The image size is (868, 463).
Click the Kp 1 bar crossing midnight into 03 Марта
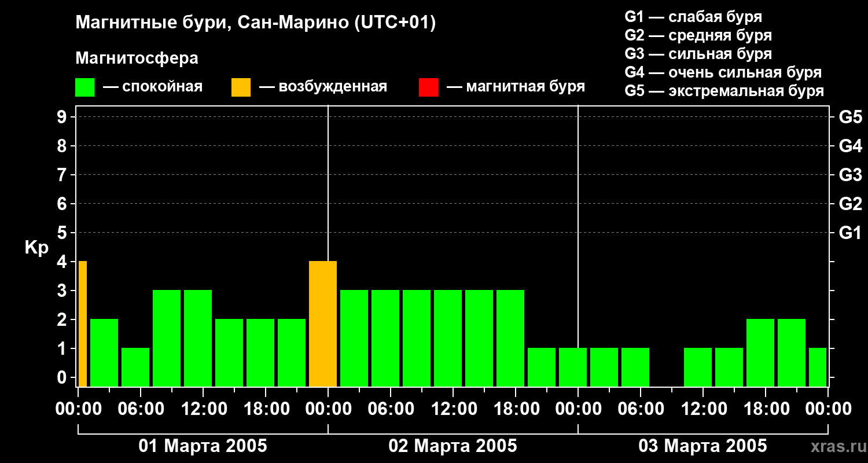click(x=573, y=368)
